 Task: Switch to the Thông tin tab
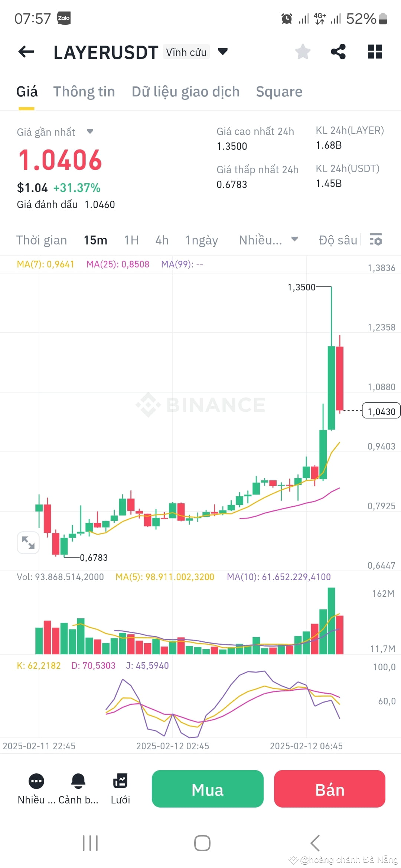84,92
